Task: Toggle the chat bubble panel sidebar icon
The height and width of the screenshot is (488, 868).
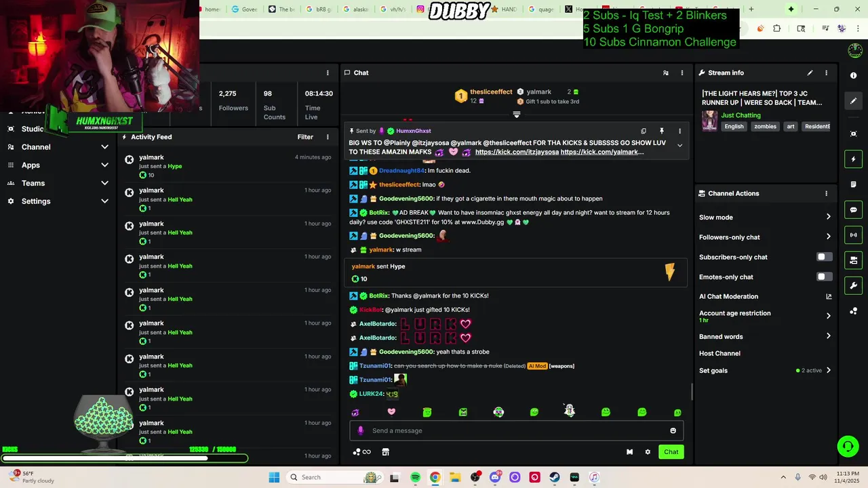Action: point(854,209)
